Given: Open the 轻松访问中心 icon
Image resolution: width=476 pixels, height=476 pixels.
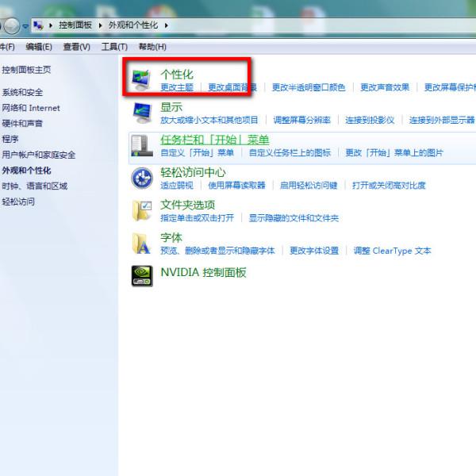Looking at the screenshot, I should click(x=142, y=178).
